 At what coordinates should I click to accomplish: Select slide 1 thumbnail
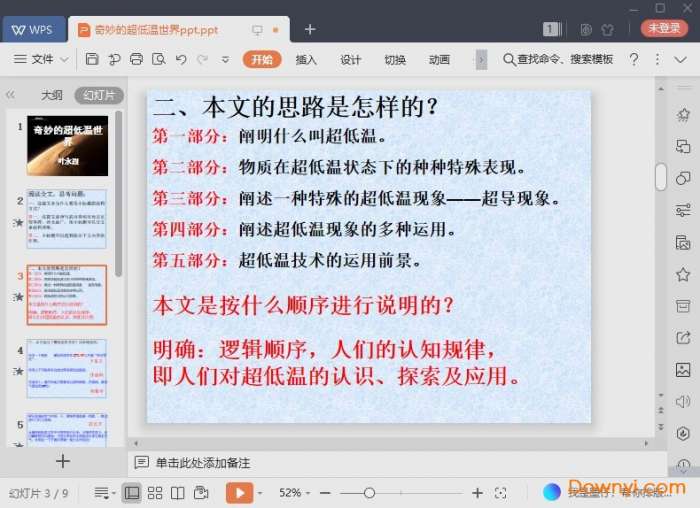[x=67, y=146]
